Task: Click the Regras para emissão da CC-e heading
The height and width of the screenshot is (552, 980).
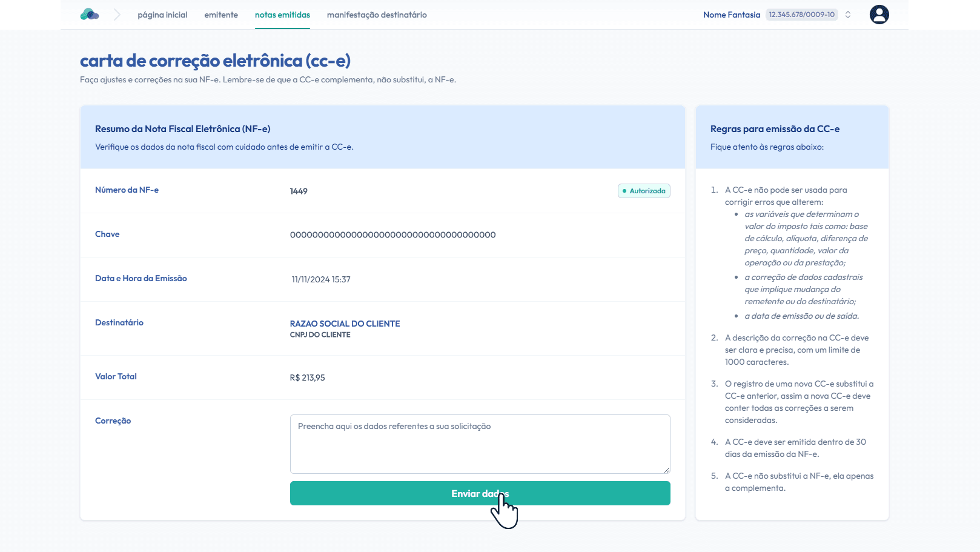Action: pos(775,129)
